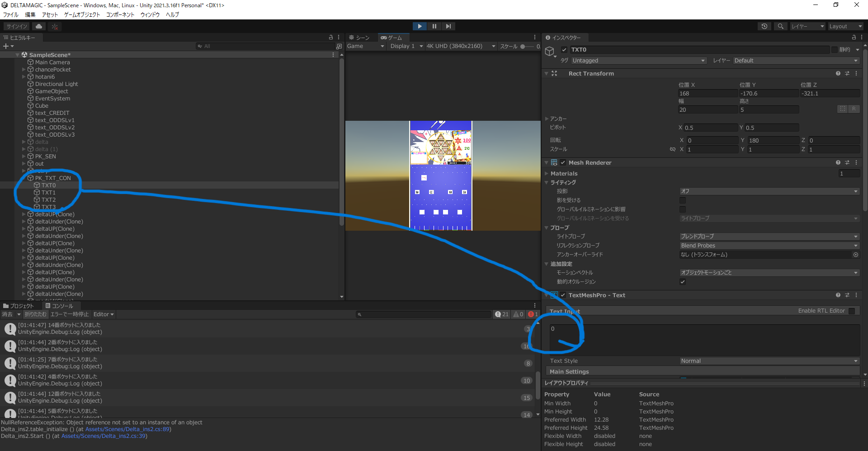The height and width of the screenshot is (451, 868).
Task: Toggle the Mesh Renderer enabled checkbox
Action: [563, 163]
